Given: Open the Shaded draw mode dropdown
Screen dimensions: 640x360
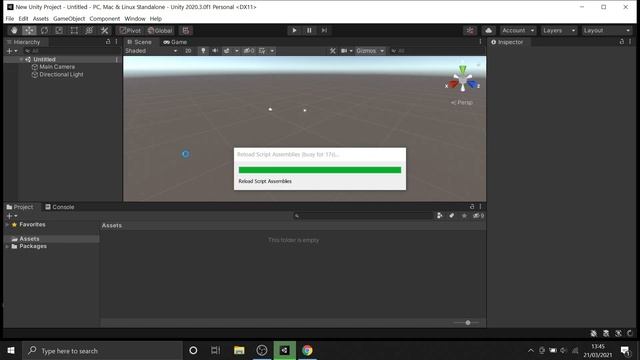Looking at the screenshot, I should point(151,51).
